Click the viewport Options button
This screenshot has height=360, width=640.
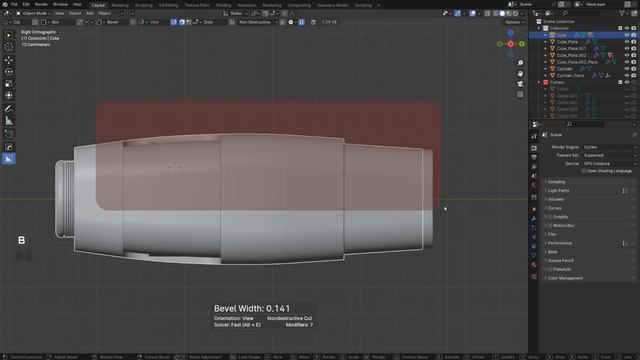pos(514,22)
